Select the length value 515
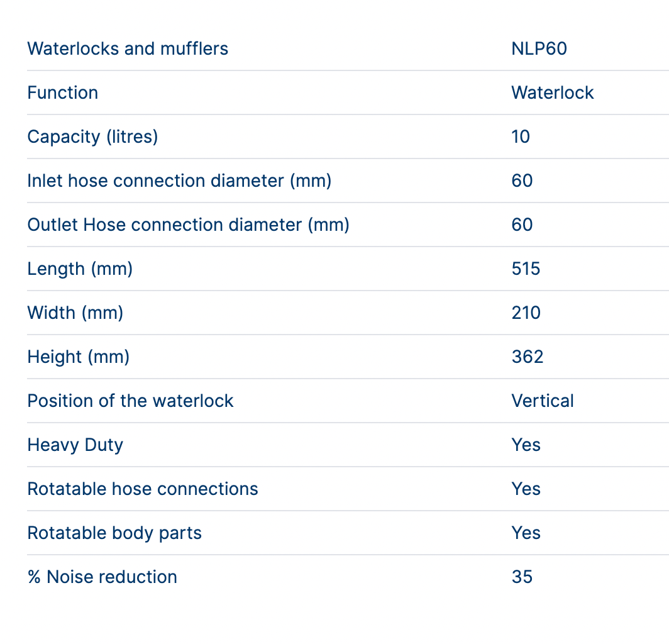Viewport: 669px width, 644px height. (526, 269)
